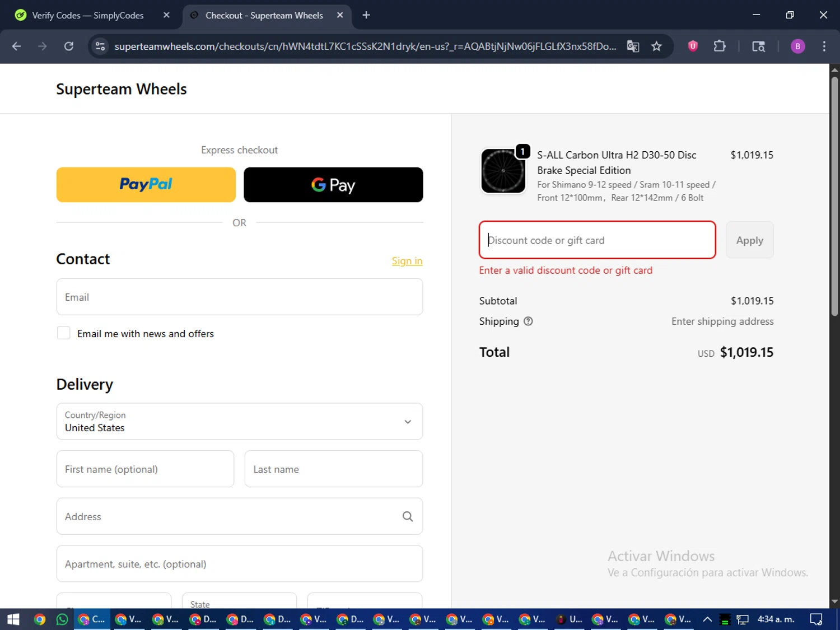Open the side panel search icon
Image resolution: width=840 pixels, height=630 pixels.
pos(758,46)
